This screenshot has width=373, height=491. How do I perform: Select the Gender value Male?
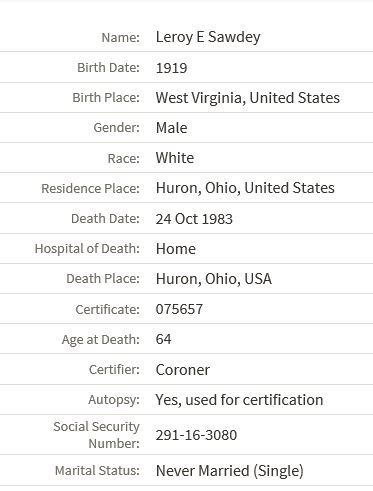point(171,128)
